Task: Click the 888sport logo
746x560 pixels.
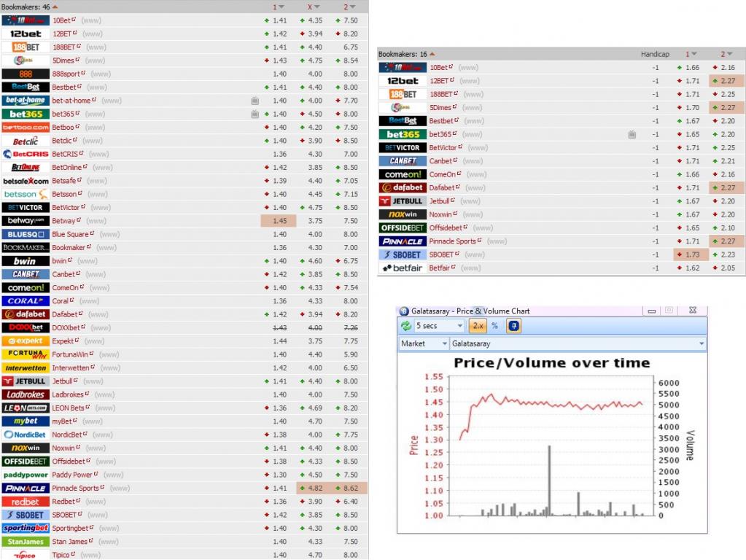Action: tap(26, 74)
